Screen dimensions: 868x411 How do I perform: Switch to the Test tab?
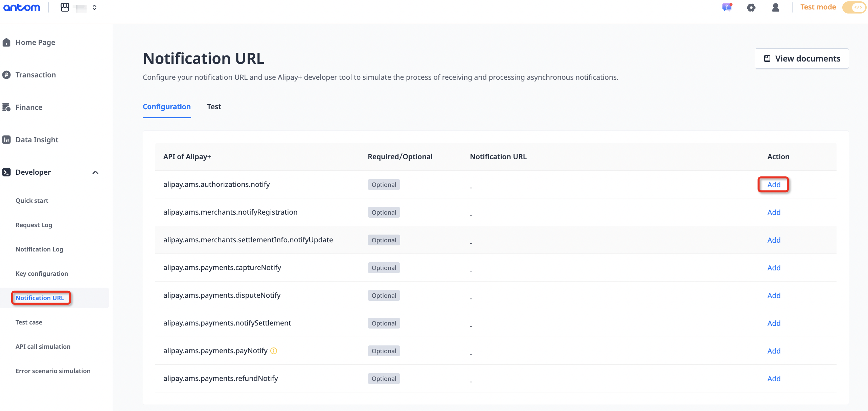214,107
